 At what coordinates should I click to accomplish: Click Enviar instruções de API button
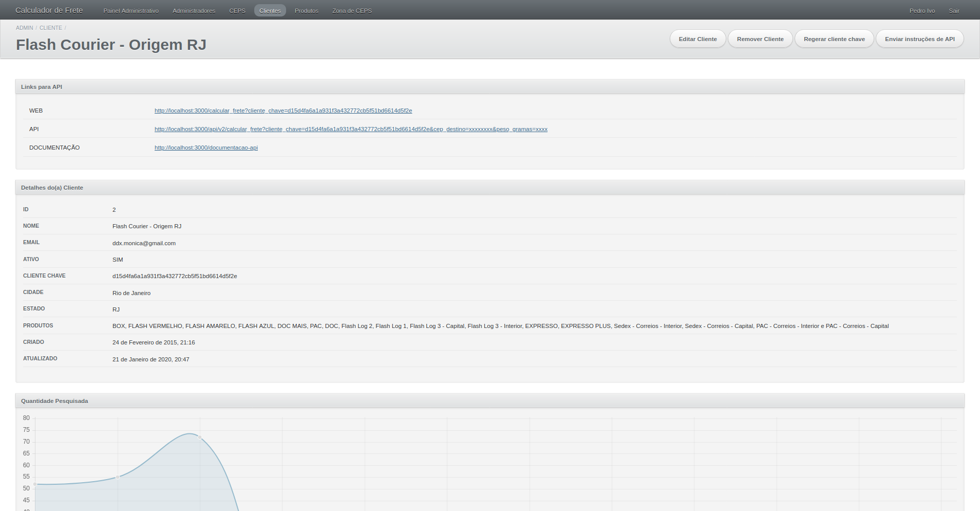pos(919,39)
